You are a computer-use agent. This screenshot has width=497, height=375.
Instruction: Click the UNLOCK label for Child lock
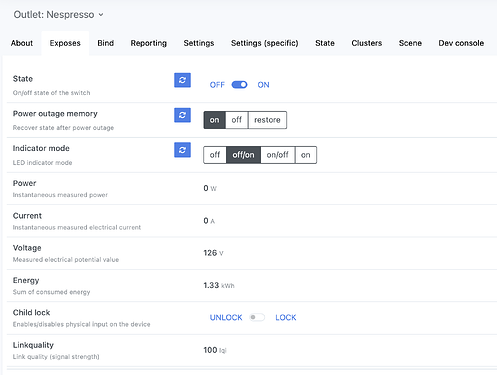[x=226, y=317]
